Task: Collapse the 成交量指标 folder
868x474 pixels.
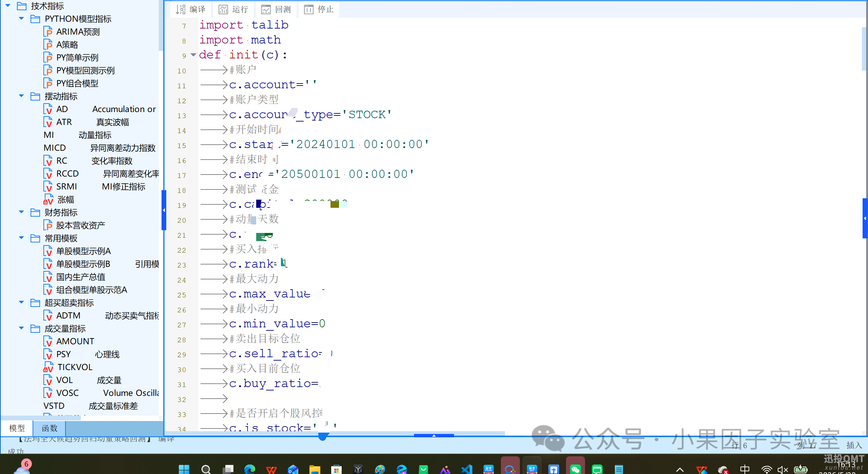Action: click(21, 328)
